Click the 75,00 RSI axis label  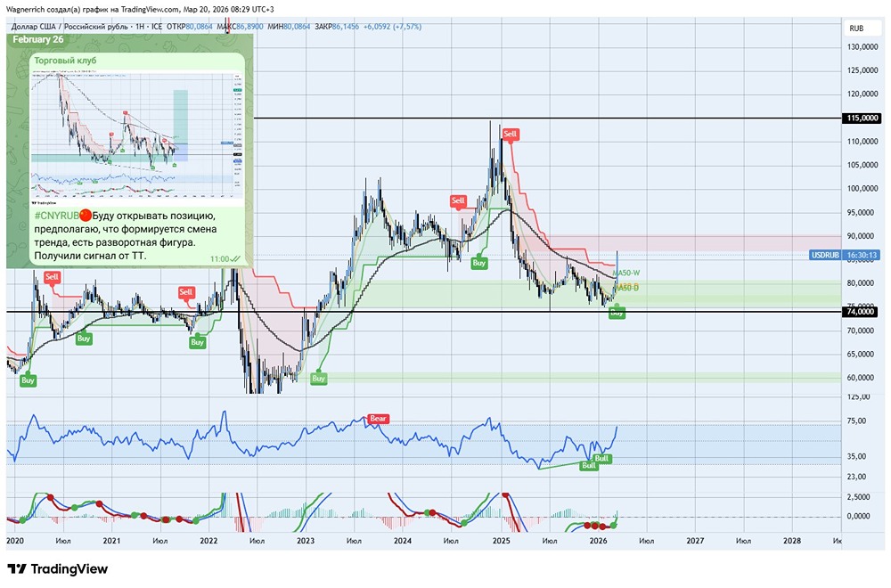[856, 421]
